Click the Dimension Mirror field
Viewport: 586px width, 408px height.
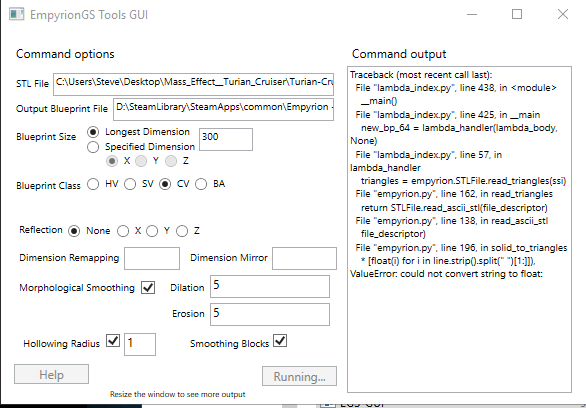(x=304, y=258)
